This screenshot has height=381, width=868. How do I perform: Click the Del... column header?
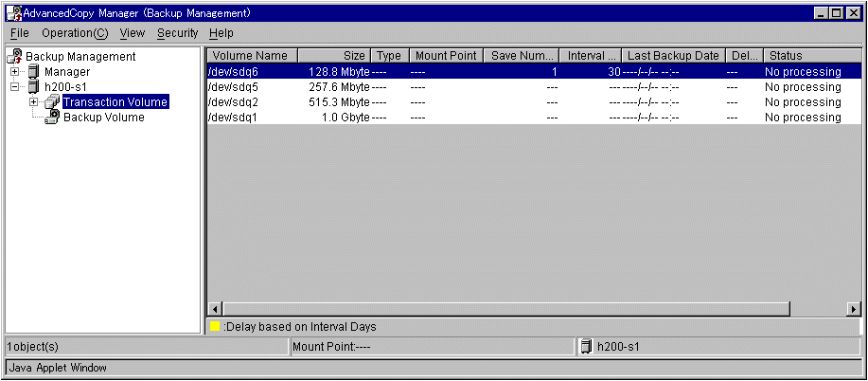[745, 56]
